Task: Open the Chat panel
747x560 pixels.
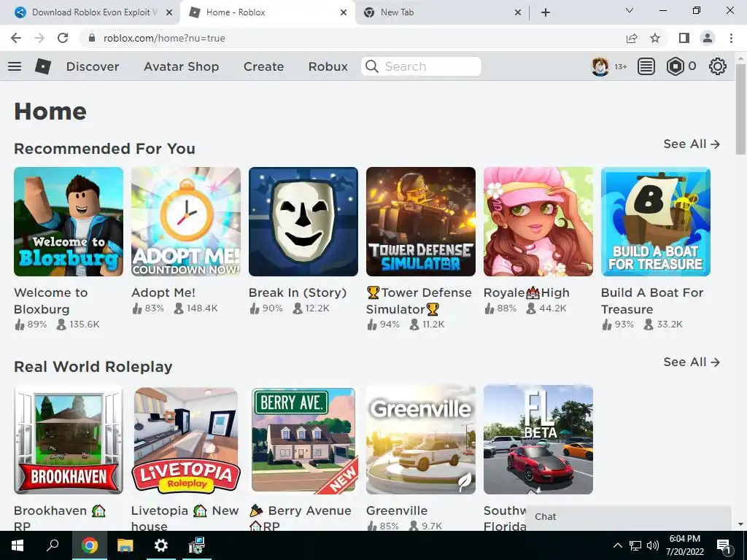Action: [x=628, y=517]
